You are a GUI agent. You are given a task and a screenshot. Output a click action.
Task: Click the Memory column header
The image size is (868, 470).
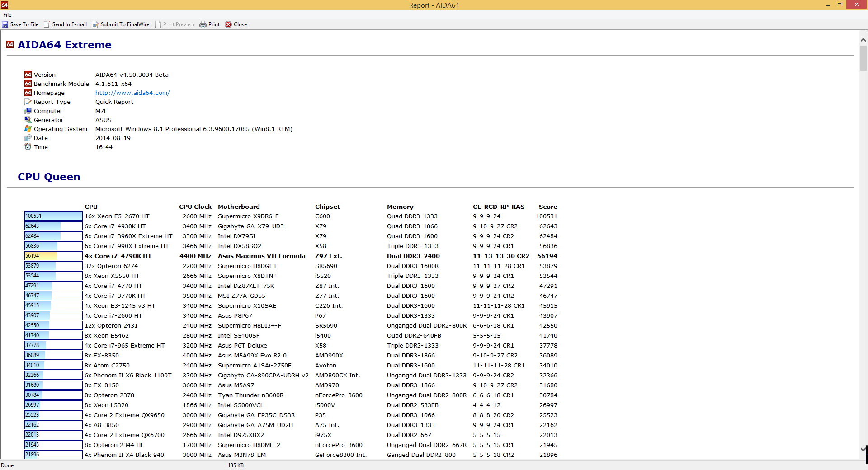400,207
